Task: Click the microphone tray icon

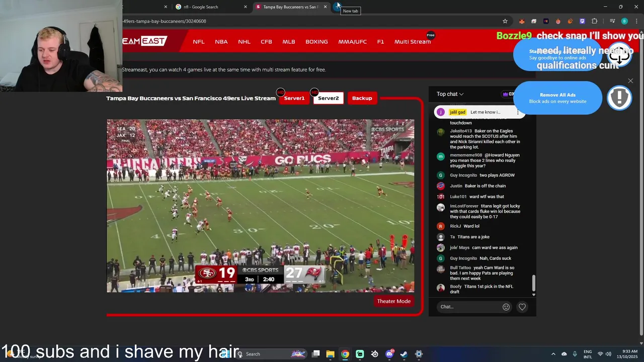Action: coord(575,354)
